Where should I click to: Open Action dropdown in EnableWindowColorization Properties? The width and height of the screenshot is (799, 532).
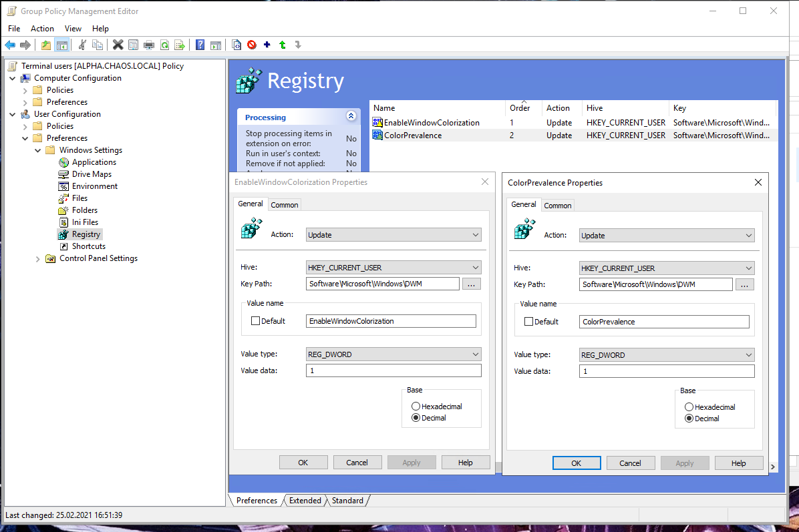[x=393, y=235]
